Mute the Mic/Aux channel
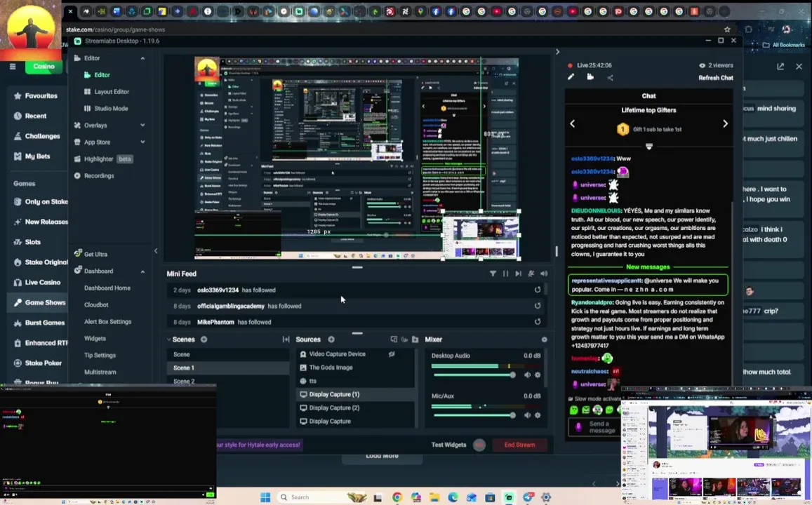 click(x=527, y=415)
